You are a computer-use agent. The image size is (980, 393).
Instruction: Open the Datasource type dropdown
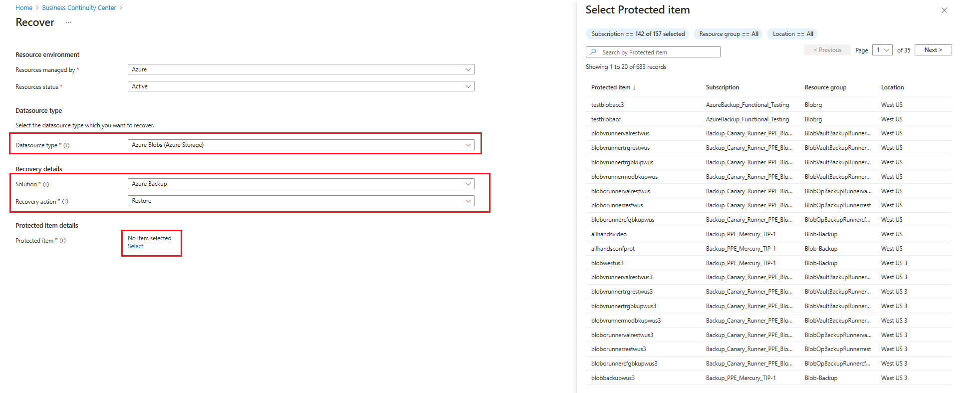pos(301,145)
